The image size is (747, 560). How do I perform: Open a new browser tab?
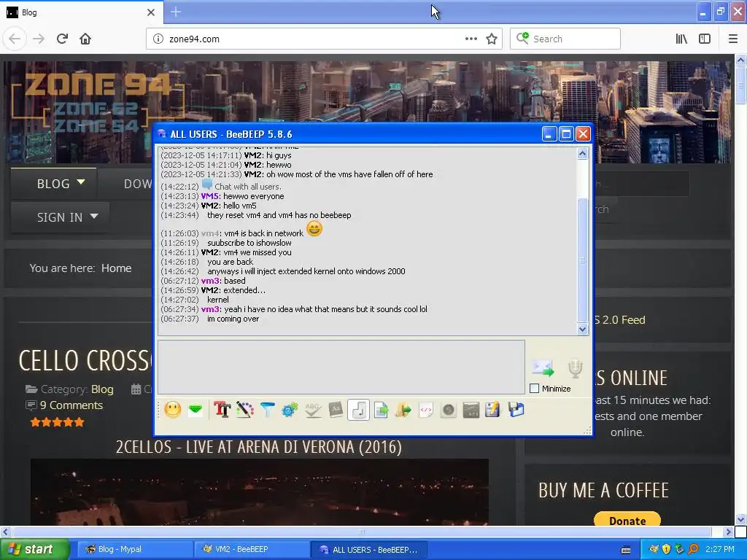(x=176, y=12)
